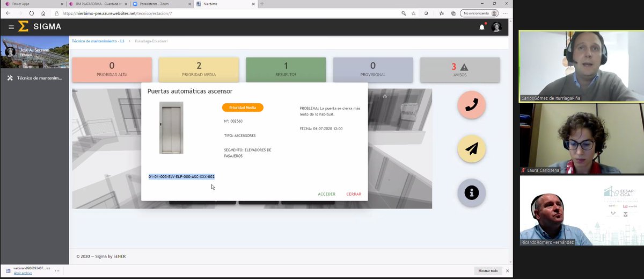
Task: Open the user avatar in the header
Action: [x=496, y=27]
